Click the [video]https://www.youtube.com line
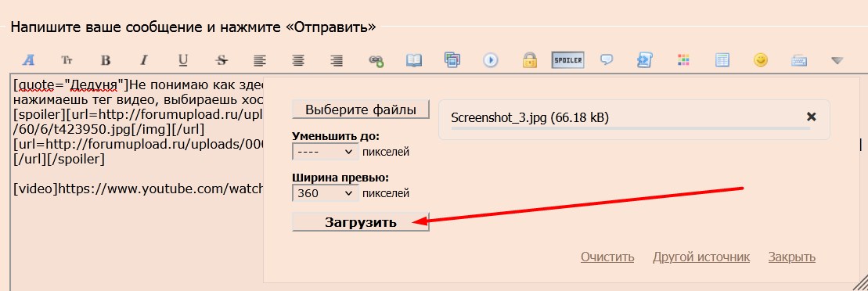Screen dimensions: 868x291 click(137, 189)
